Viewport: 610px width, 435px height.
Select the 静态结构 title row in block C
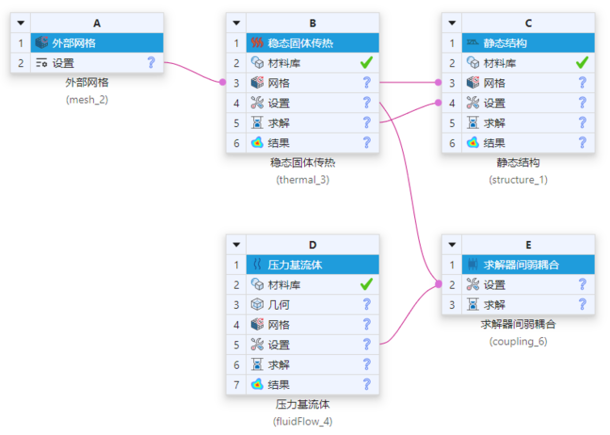pyautogui.click(x=528, y=43)
